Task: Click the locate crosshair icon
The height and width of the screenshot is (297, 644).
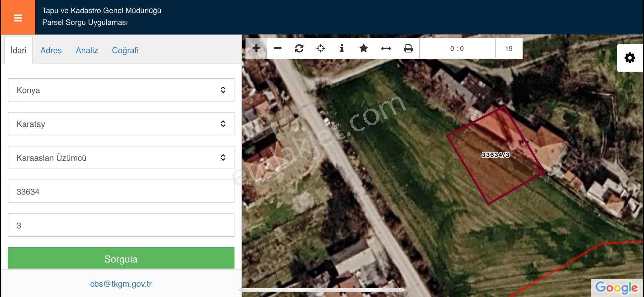Action: [x=321, y=48]
